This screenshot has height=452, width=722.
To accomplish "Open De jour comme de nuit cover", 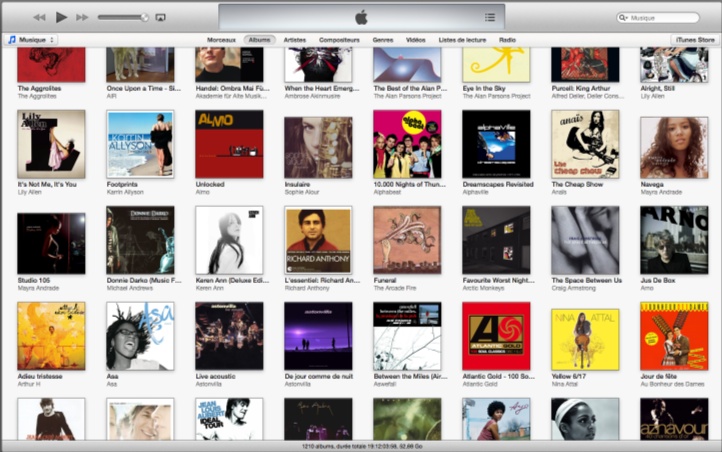I will [x=318, y=336].
